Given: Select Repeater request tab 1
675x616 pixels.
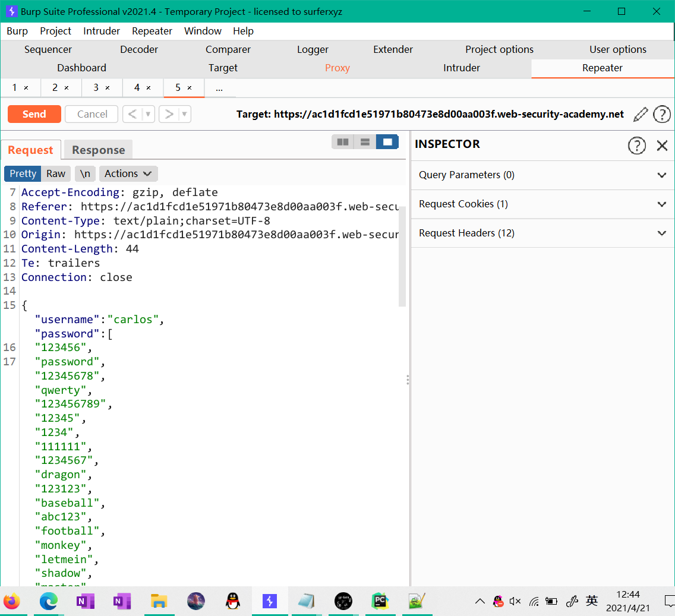Looking at the screenshot, I should (14, 88).
